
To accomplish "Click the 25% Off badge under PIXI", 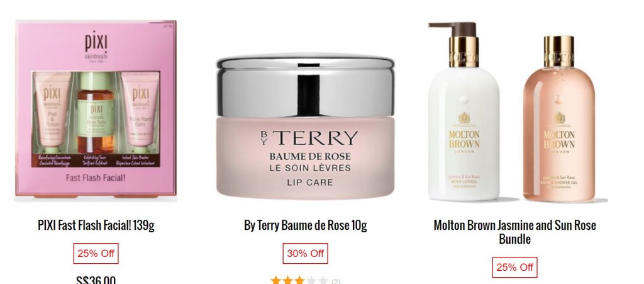I will (x=96, y=254).
